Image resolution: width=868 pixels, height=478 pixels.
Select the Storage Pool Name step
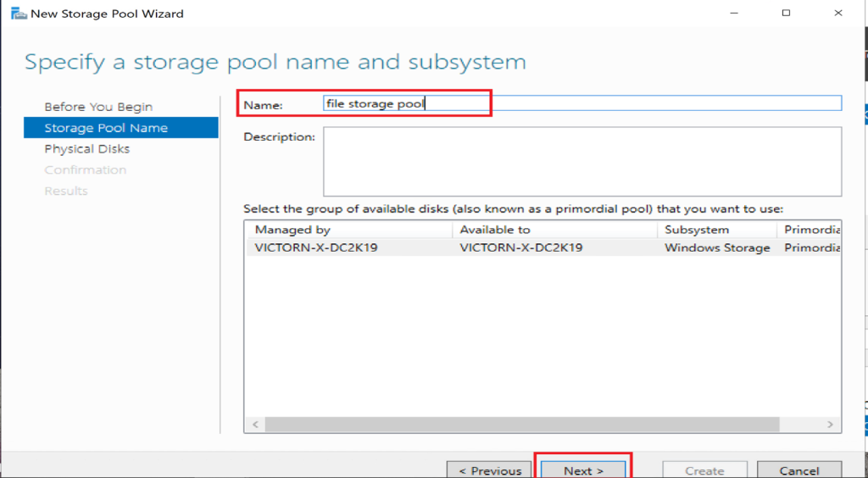106,128
